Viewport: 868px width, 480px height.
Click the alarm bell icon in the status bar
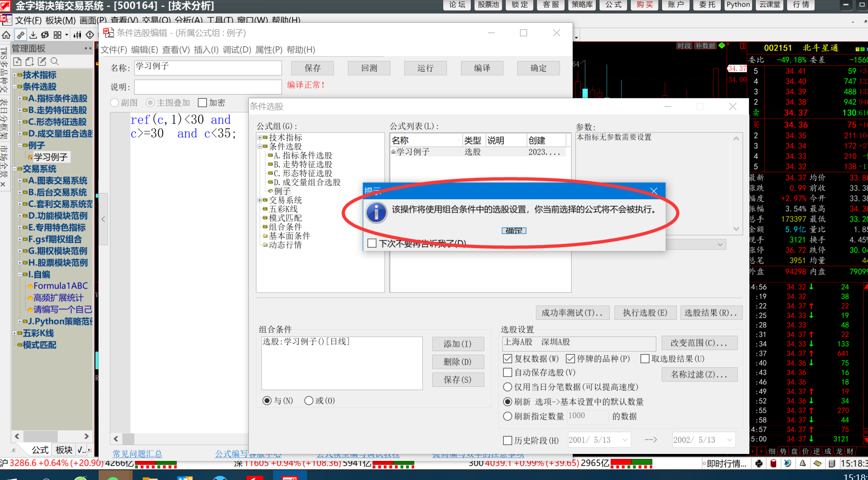[x=802, y=463]
